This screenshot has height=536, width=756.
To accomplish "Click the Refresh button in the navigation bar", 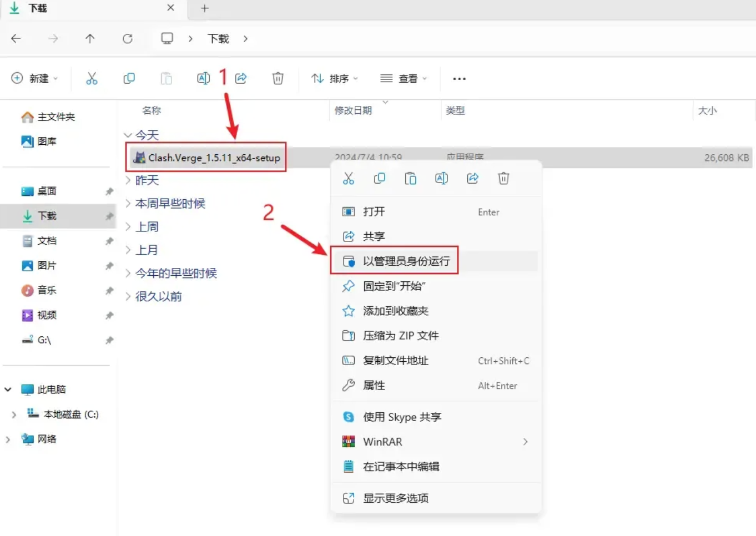I will [128, 38].
